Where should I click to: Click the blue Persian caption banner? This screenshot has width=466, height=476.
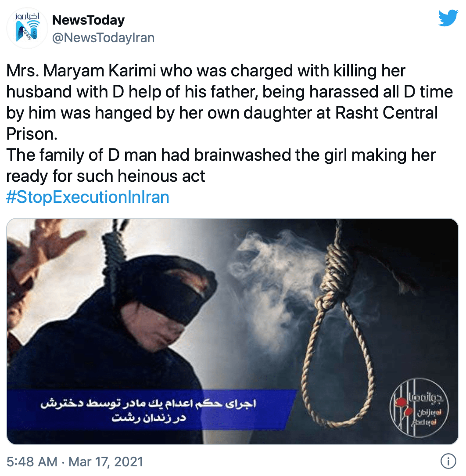[151, 410]
